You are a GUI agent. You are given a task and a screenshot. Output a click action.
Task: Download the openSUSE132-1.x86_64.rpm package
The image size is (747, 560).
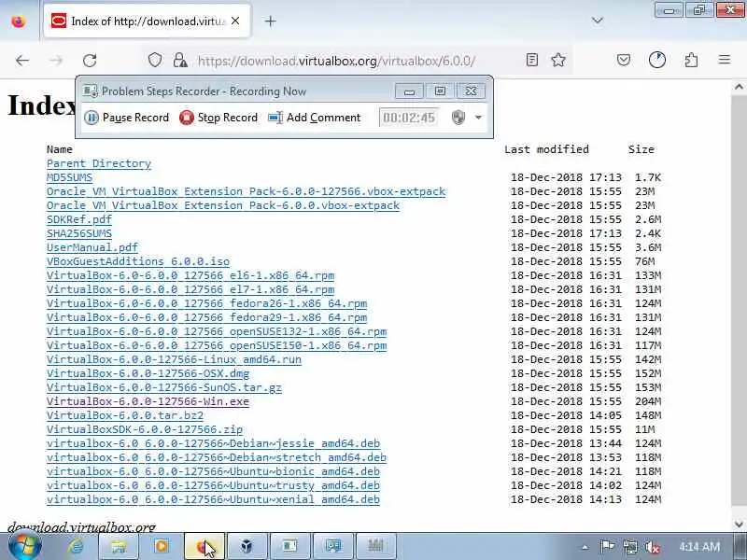click(217, 331)
